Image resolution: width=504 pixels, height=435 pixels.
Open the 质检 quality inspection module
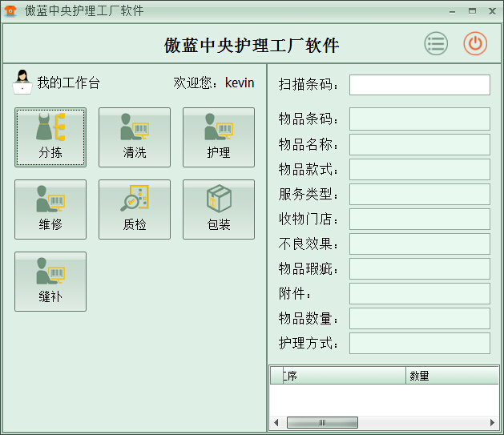coord(135,209)
